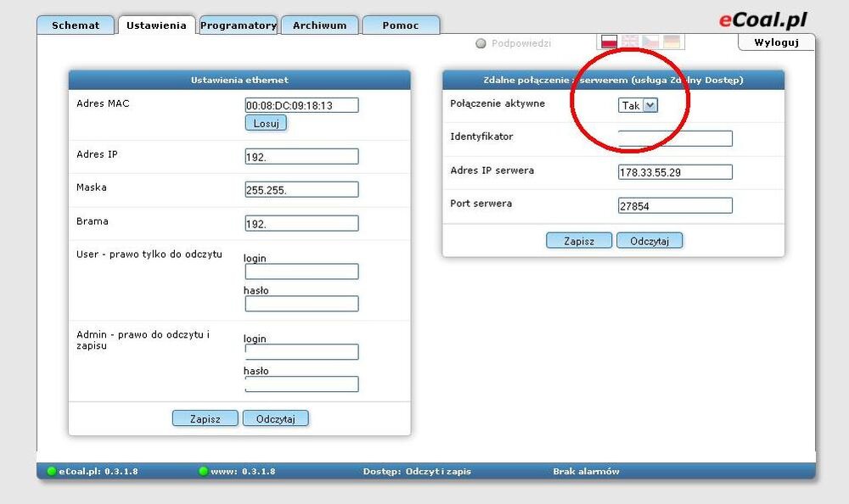Click the Port serwera input field
Viewport: 849px width, 504px height.
click(x=675, y=205)
